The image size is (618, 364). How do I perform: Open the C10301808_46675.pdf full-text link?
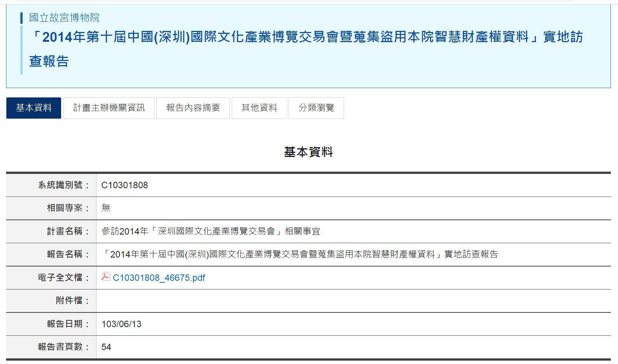coord(159,278)
